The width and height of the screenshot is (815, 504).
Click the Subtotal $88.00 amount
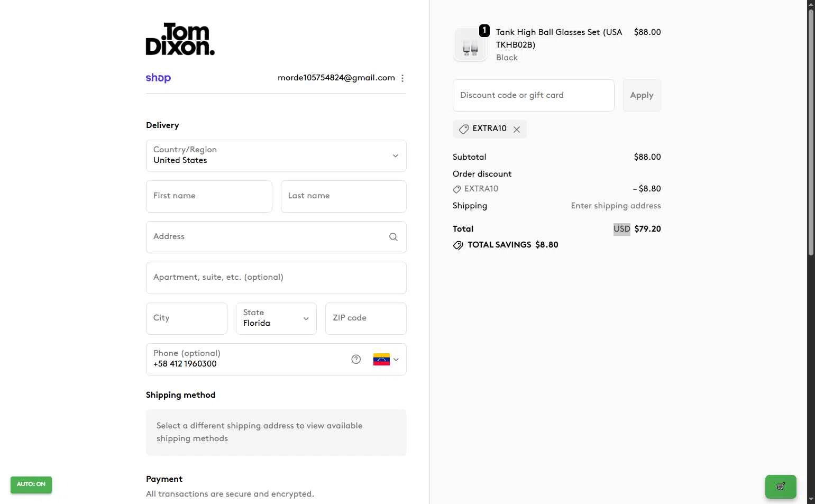pos(647,157)
